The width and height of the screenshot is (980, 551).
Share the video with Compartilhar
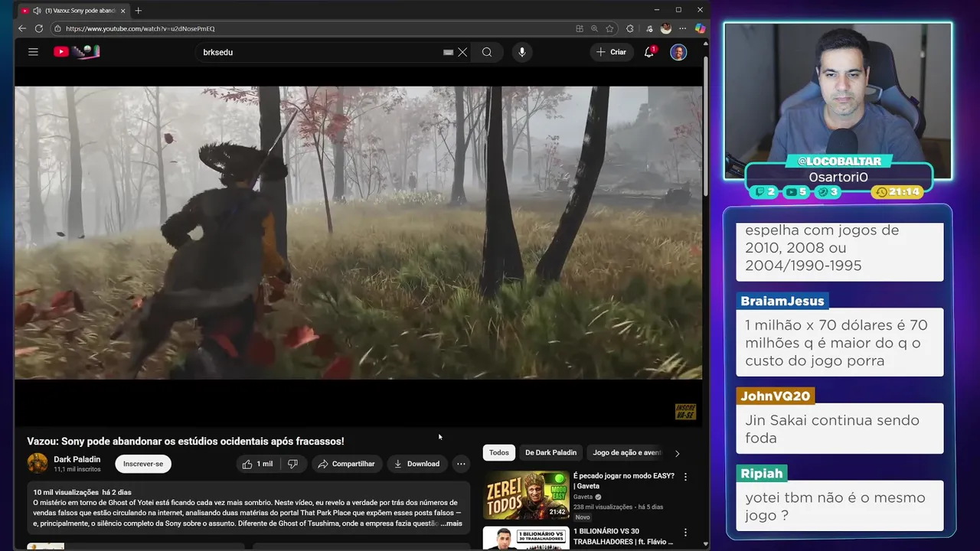(x=346, y=464)
